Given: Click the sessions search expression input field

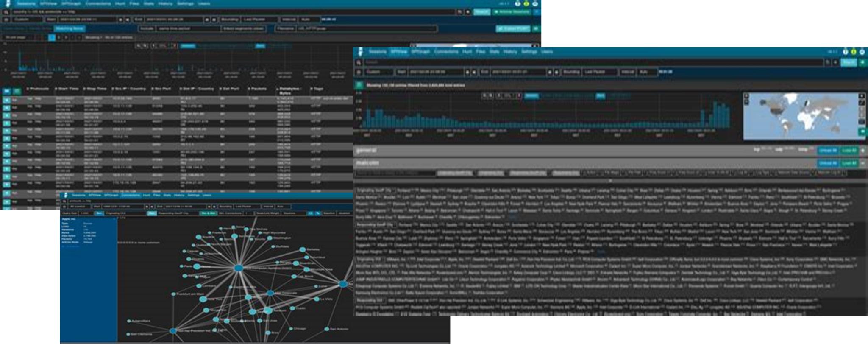Looking at the screenshot, I should pyautogui.click(x=233, y=12).
